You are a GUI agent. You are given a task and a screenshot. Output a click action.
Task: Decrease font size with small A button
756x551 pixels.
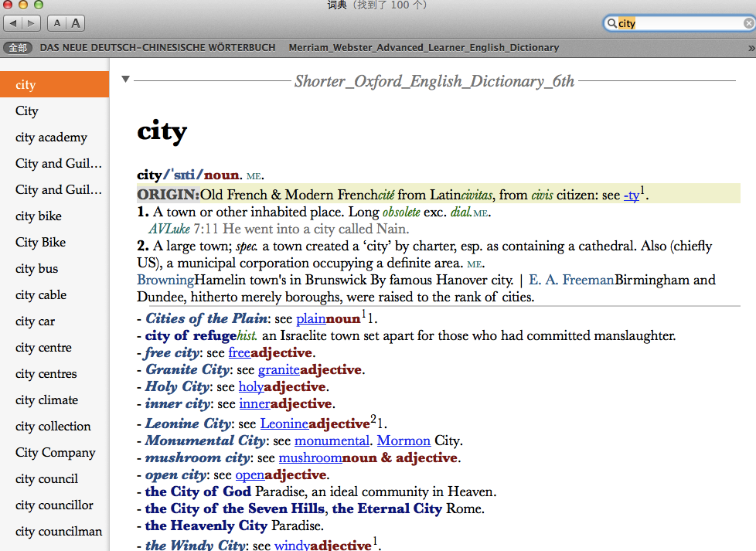(x=57, y=23)
